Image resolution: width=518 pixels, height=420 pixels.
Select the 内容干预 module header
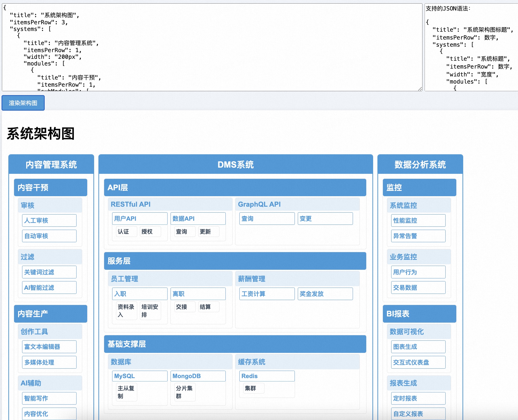pos(51,188)
